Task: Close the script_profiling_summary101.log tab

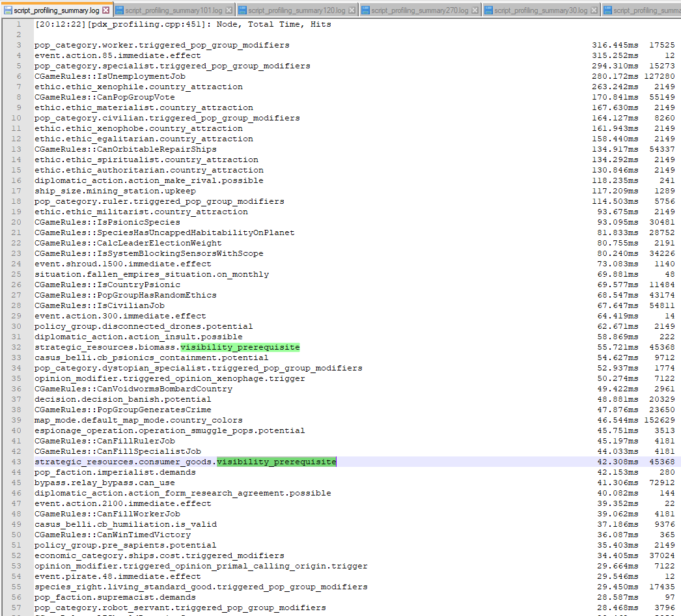Action: coord(229,10)
